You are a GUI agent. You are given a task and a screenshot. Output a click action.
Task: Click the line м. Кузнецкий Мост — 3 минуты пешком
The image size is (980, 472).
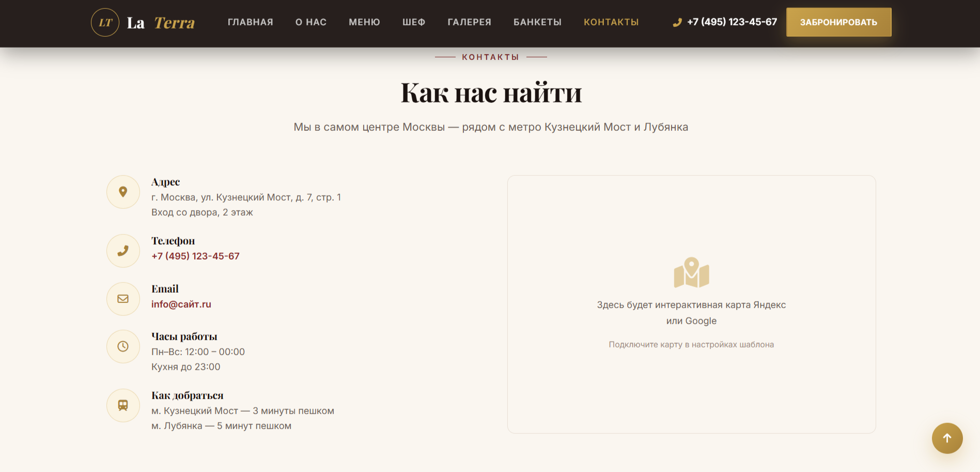pos(243,410)
